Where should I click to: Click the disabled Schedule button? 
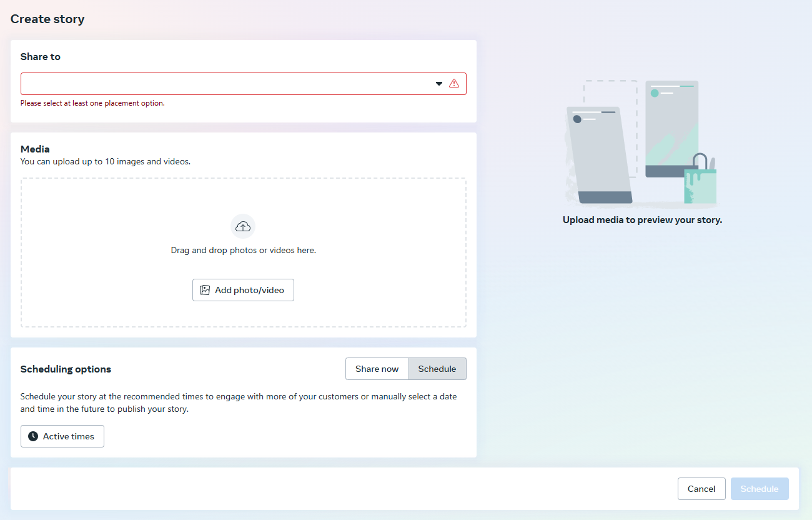coord(759,488)
